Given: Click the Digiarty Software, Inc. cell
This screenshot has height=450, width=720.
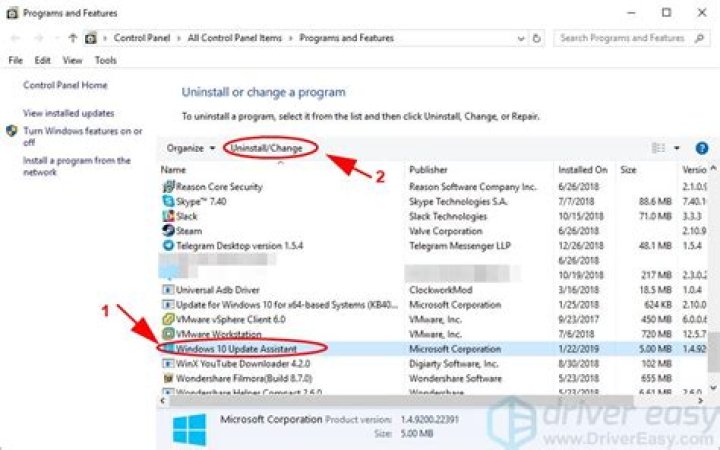Looking at the screenshot, I should point(454,364).
